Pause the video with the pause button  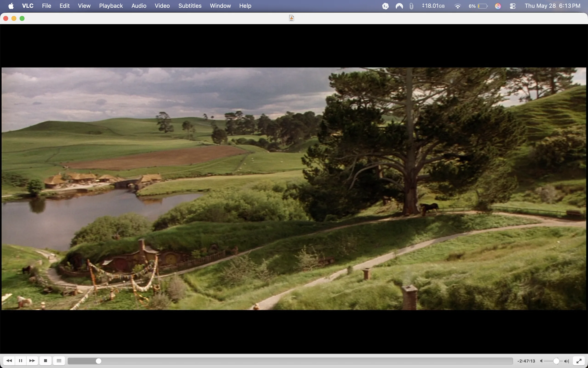pyautogui.click(x=21, y=361)
